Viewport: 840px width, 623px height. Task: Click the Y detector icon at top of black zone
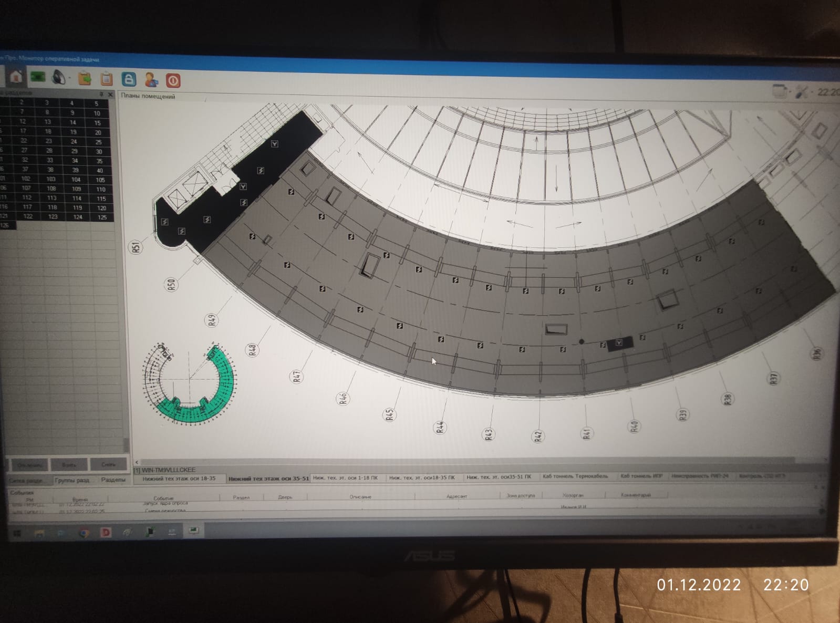tap(274, 143)
